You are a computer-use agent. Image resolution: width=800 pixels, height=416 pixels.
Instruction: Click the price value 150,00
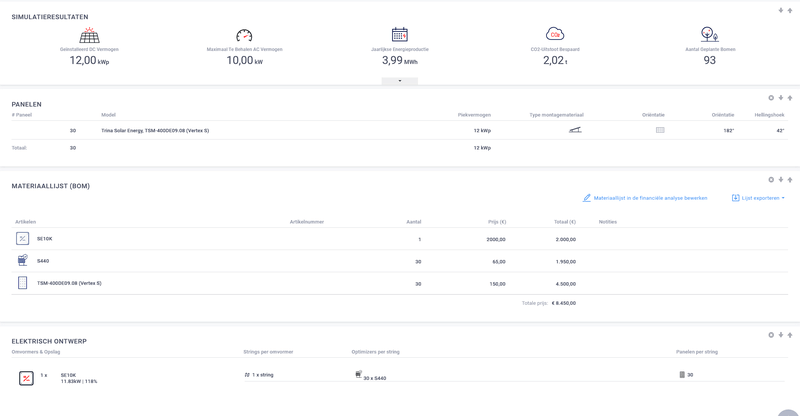(x=497, y=284)
